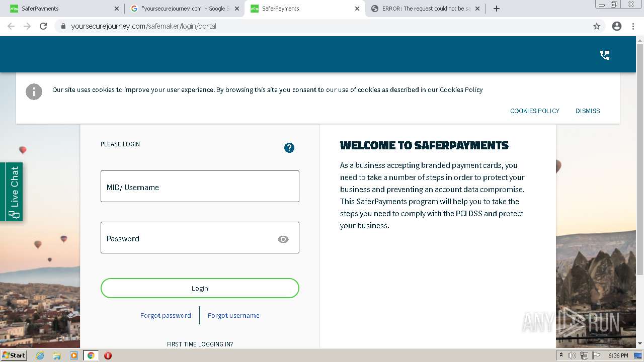Click the Password input field
Screen dimensions: 644x362
click(200, 237)
